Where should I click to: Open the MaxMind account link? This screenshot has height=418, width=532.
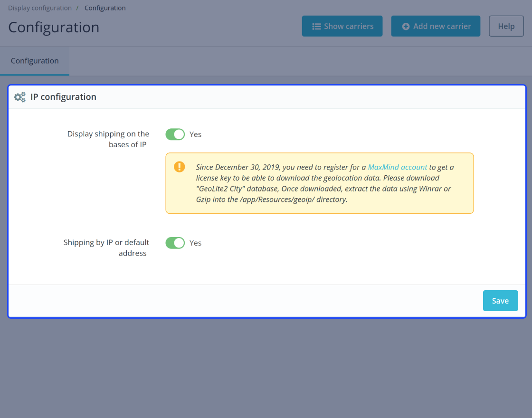click(x=397, y=167)
